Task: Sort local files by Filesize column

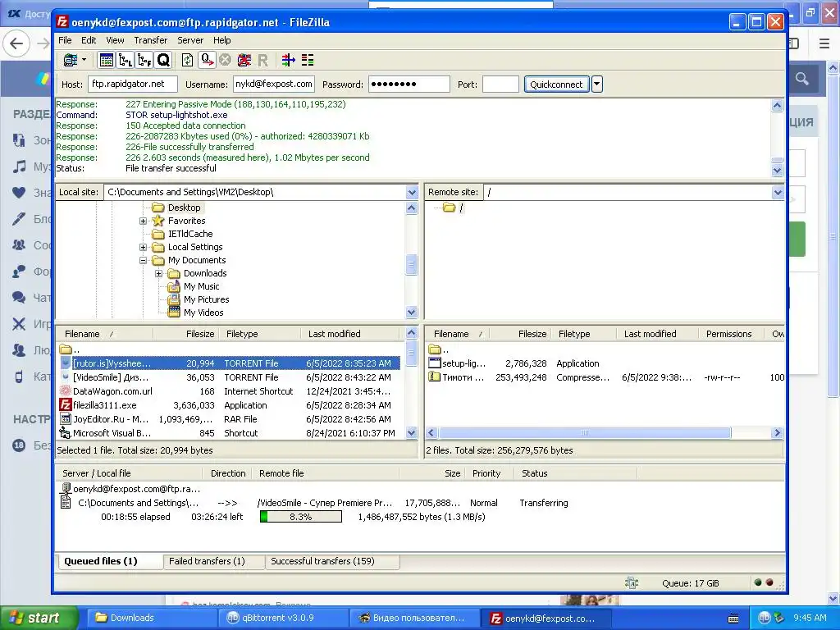Action: [x=185, y=334]
